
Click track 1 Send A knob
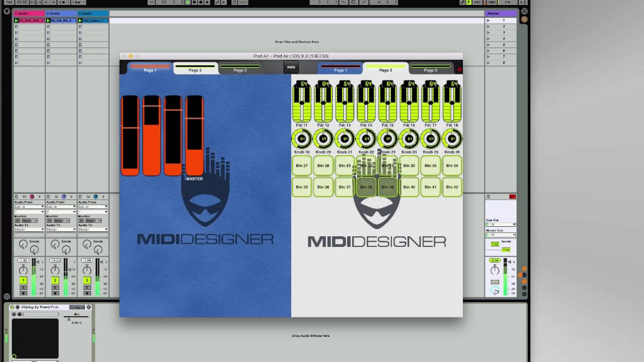click(x=23, y=244)
